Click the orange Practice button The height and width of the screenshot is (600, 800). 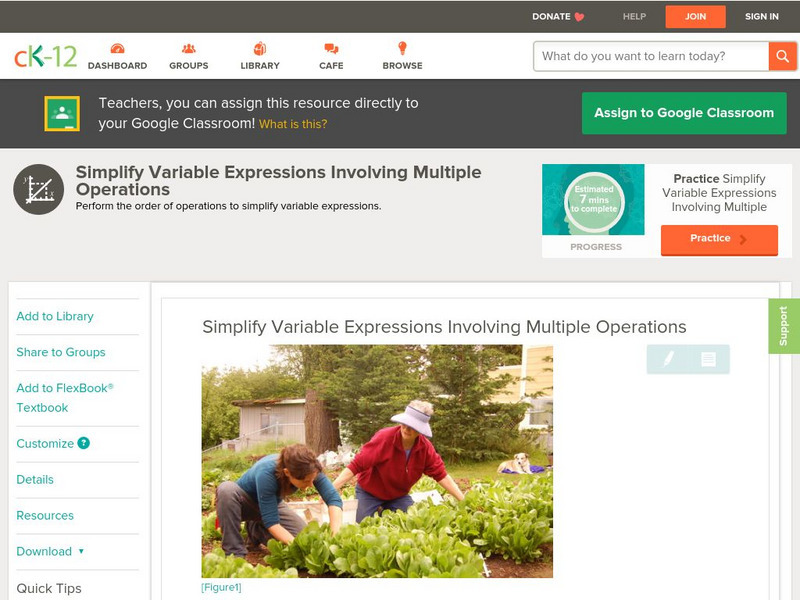coord(719,239)
